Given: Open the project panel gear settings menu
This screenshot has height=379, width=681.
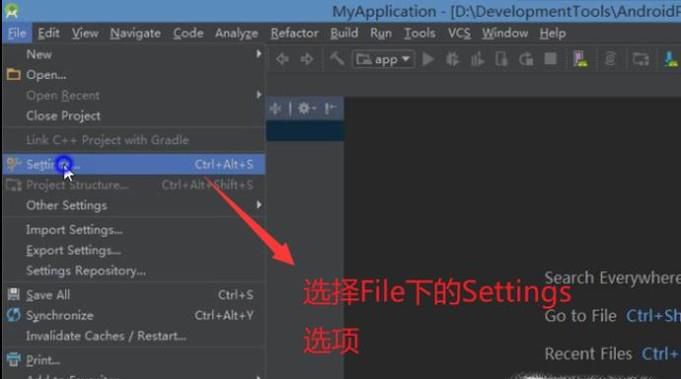Looking at the screenshot, I should point(306,108).
